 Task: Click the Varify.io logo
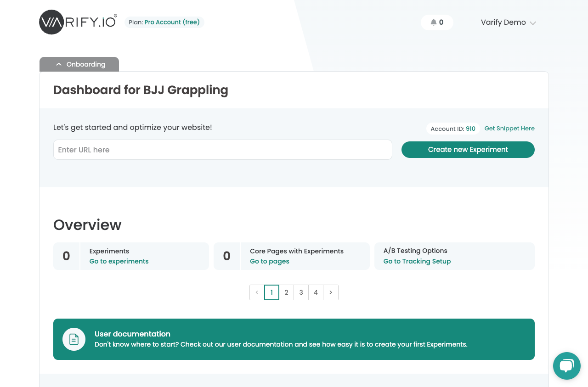78,22
